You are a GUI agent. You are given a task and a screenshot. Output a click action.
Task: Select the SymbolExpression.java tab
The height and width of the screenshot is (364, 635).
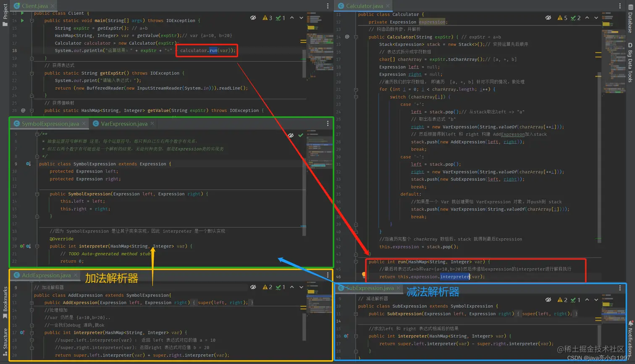coord(50,123)
